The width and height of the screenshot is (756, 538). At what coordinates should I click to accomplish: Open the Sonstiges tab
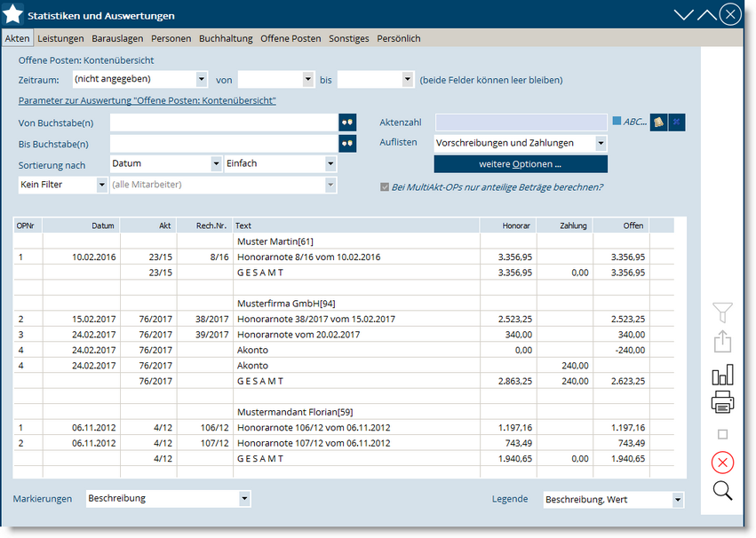(349, 38)
